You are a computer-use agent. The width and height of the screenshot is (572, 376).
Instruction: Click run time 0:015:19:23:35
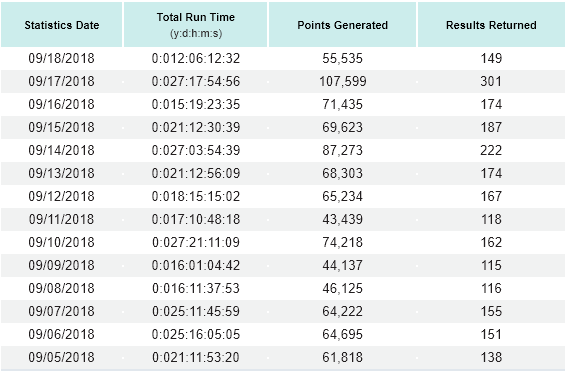coord(196,104)
